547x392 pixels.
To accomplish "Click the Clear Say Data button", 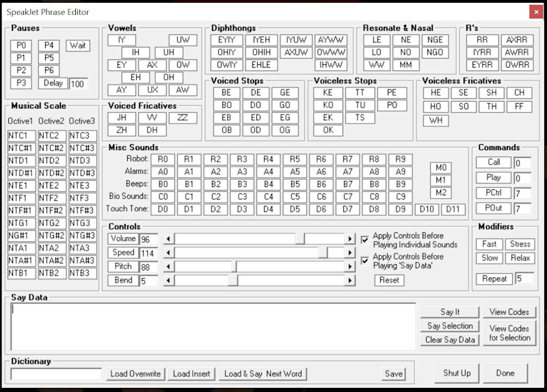I will pyautogui.click(x=449, y=339).
